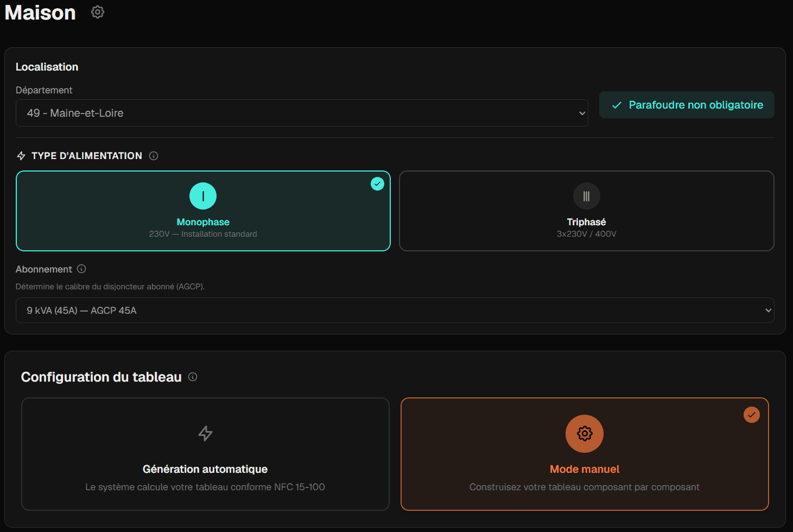The image size is (793, 532).
Task: Switch to Mode manuel configuration
Action: pyautogui.click(x=585, y=454)
